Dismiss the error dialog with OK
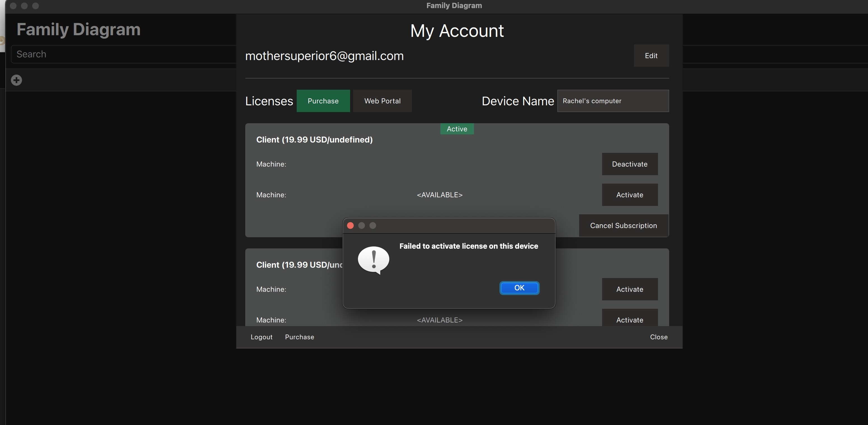This screenshot has width=868, height=425. tap(519, 288)
